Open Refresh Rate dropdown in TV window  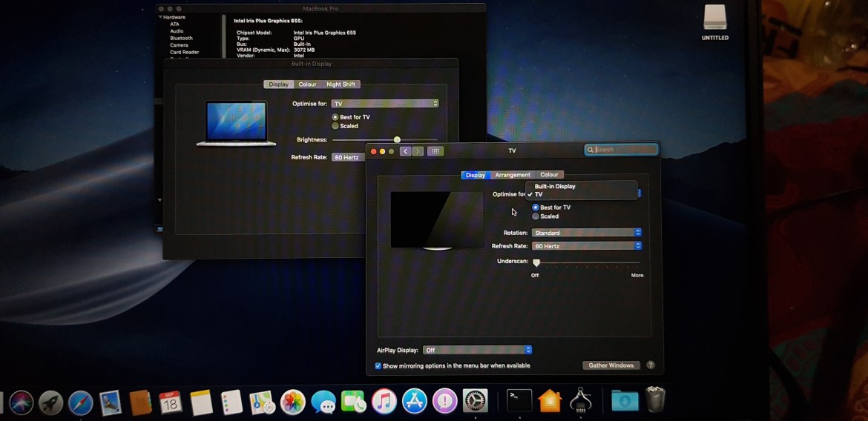click(x=586, y=246)
